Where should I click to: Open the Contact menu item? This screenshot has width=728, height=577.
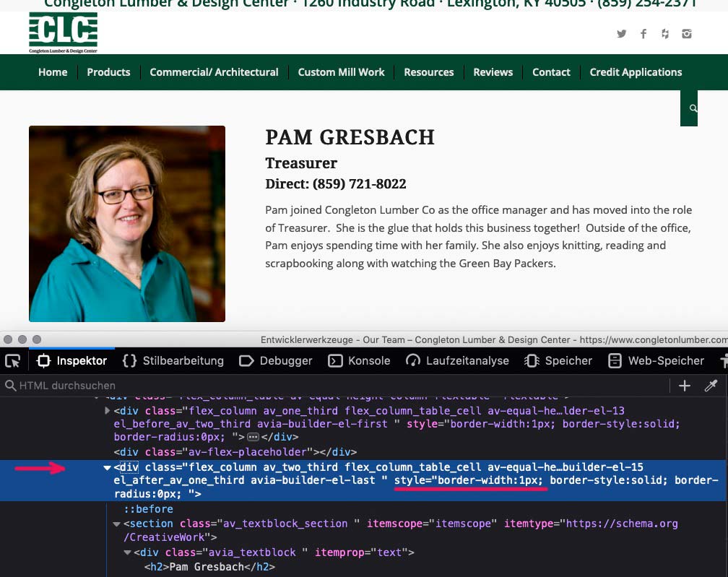[551, 72]
